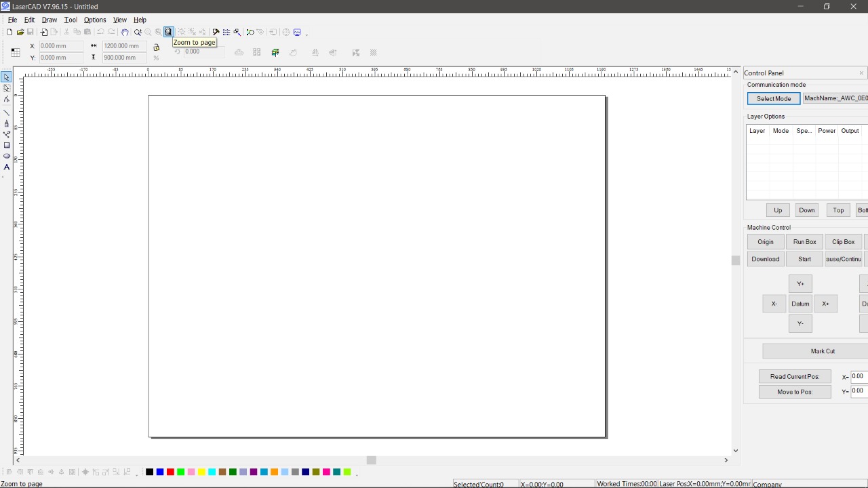Click the monitor display toolbar icon

point(297,32)
